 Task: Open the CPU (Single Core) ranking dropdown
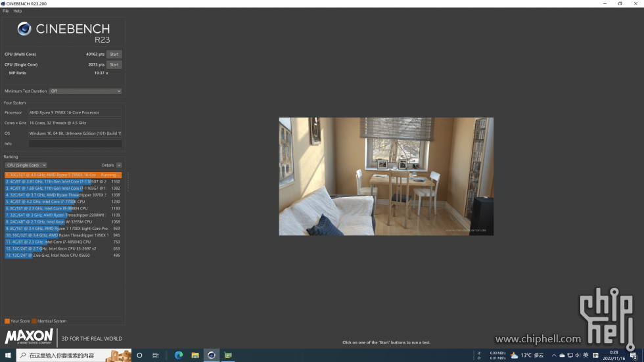(26, 165)
